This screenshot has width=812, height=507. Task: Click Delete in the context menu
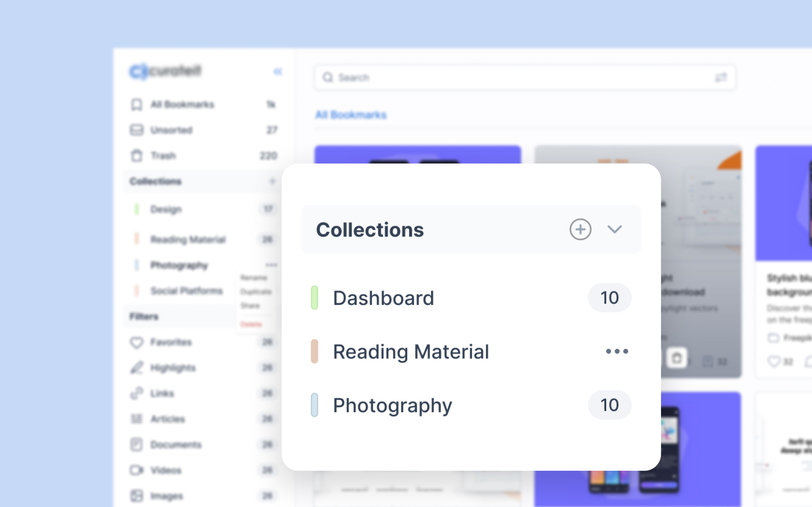pos(251,324)
